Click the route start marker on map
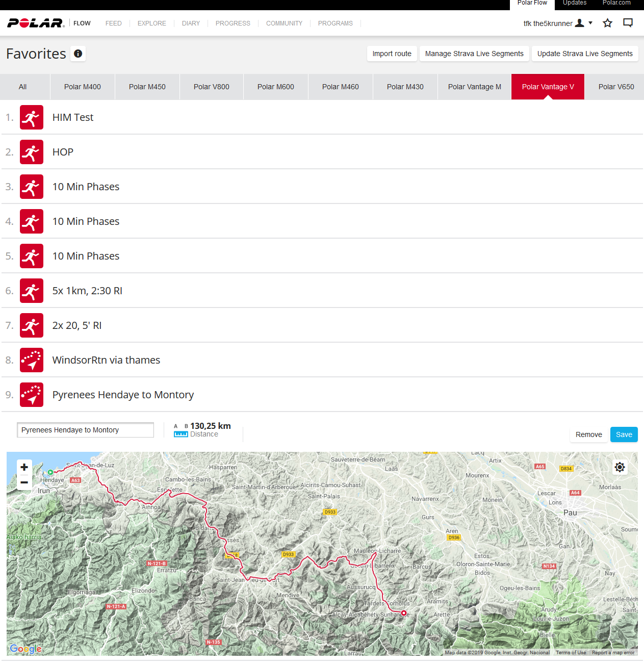 pyautogui.click(x=50, y=472)
